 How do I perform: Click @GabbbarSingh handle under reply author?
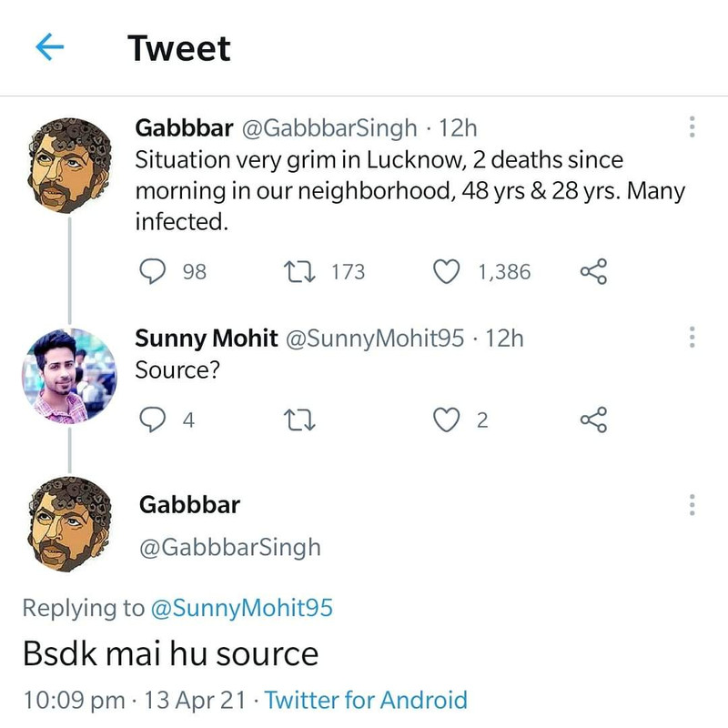(230, 547)
